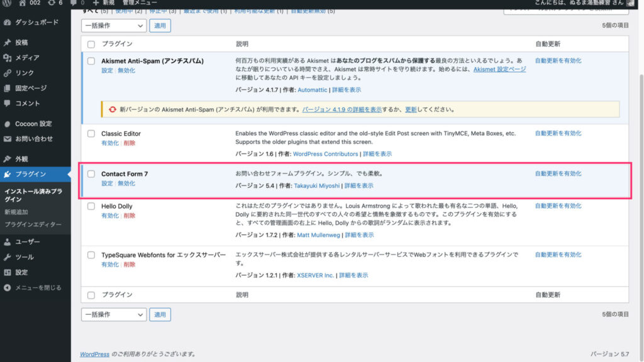Screen dimensions: 644x362
Task: Click 有効化 link under Hello Dolly
Action: coord(109,216)
